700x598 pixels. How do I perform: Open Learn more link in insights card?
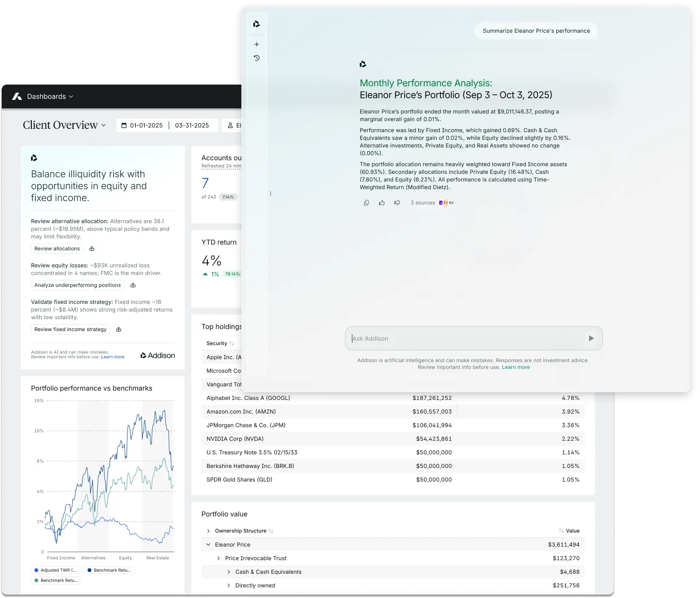113,357
